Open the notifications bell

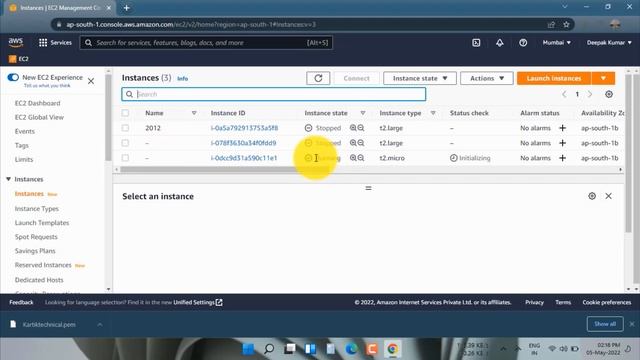tap(500, 42)
